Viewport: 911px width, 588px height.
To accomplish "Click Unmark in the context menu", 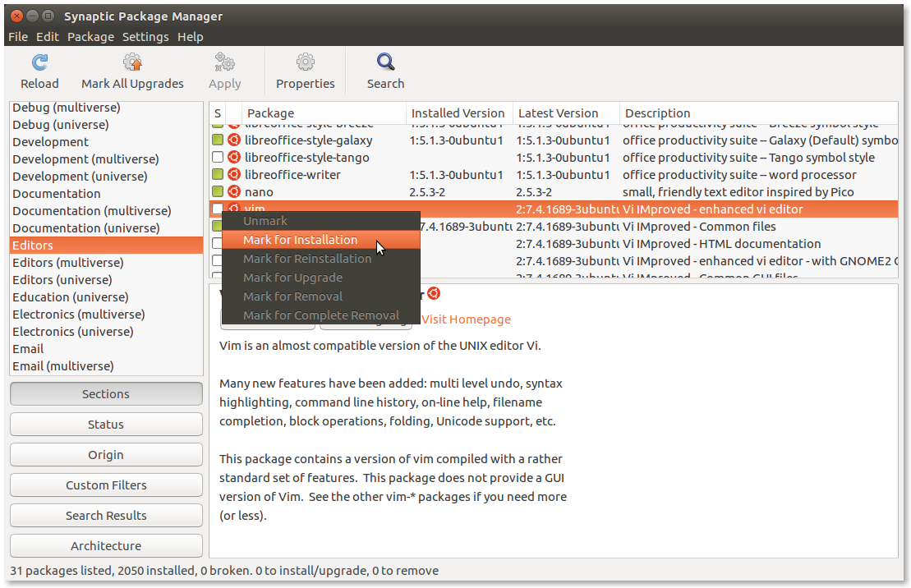I will (320, 221).
